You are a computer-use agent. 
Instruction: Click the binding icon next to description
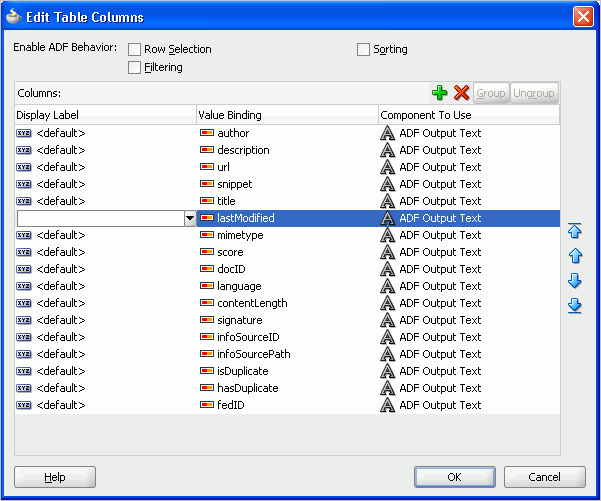click(207, 150)
